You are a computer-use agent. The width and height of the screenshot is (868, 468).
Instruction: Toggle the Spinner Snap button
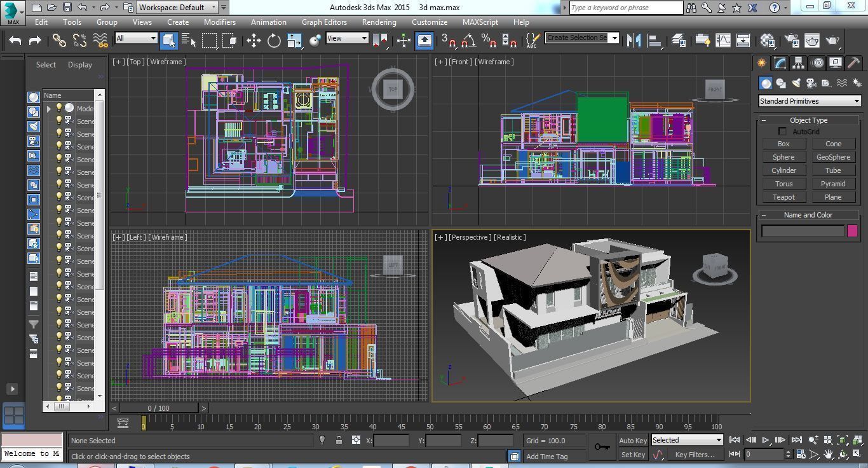point(509,41)
